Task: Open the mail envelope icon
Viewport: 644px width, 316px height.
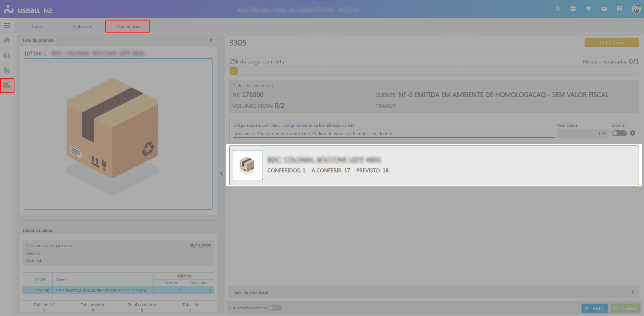Action: 604,9
